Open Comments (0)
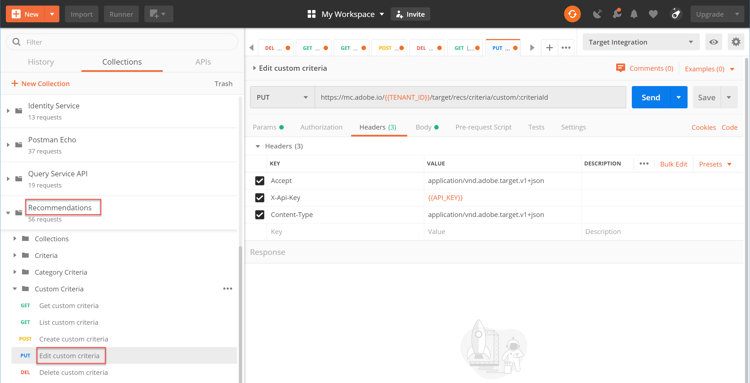 tap(645, 68)
